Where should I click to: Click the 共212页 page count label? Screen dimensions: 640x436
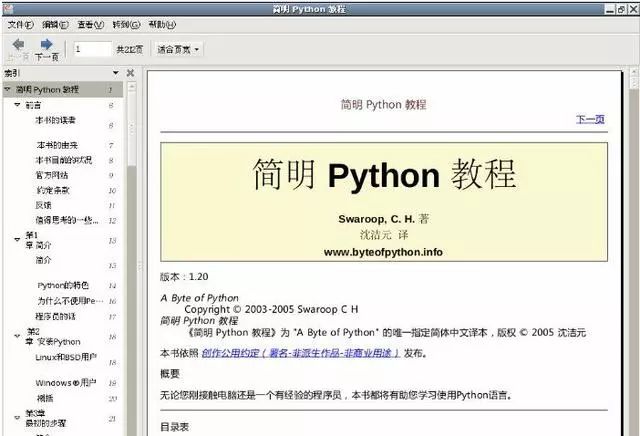[130, 49]
